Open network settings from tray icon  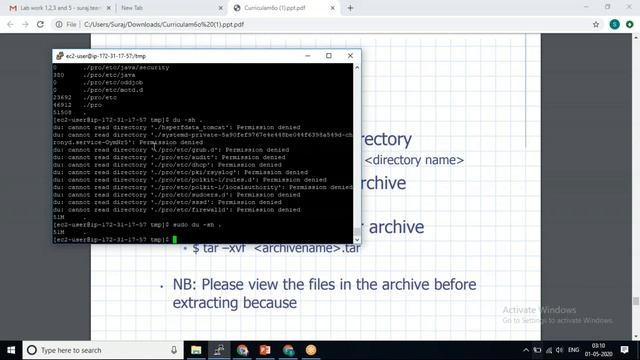coord(549,350)
